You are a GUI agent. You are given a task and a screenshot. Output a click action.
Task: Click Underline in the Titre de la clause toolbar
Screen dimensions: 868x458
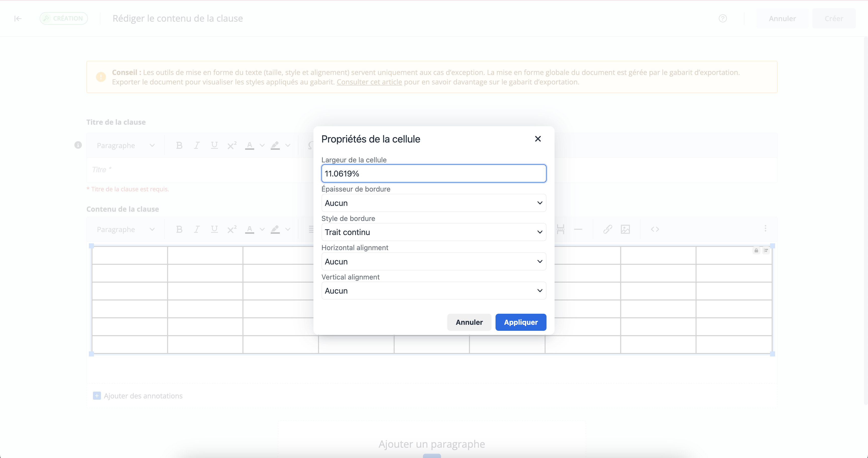214,145
